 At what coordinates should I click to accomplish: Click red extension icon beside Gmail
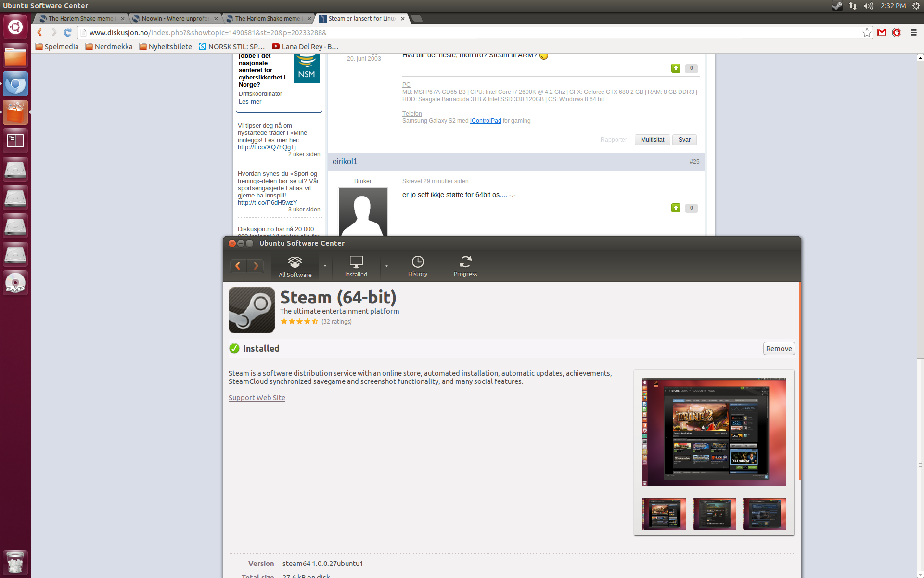click(x=897, y=32)
